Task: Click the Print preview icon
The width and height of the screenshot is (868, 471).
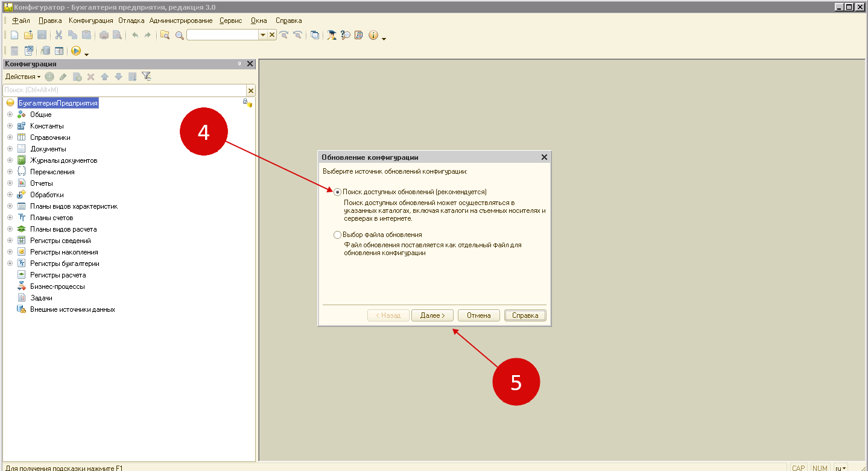Action: 117,35
